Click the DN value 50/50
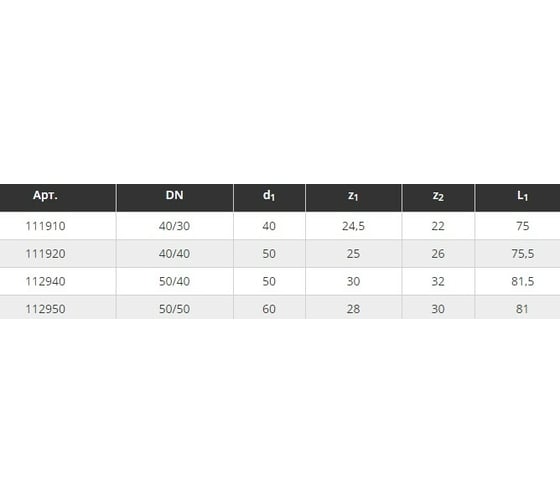Screen dimensions: 560x504 click(174, 309)
